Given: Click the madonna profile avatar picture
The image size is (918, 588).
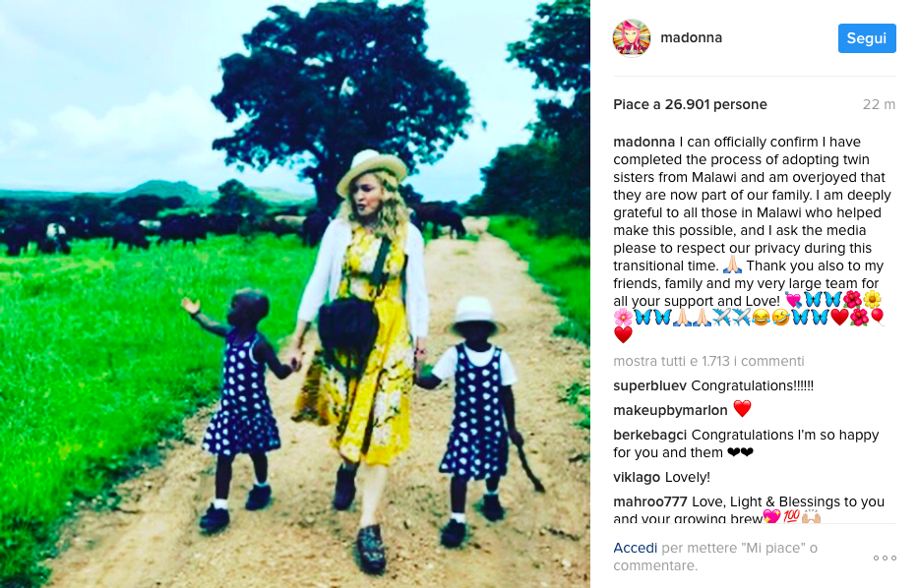Looking at the screenshot, I should [631, 38].
